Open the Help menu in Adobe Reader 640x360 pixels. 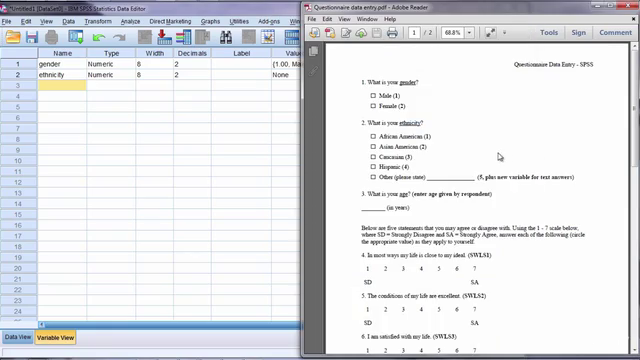390,19
